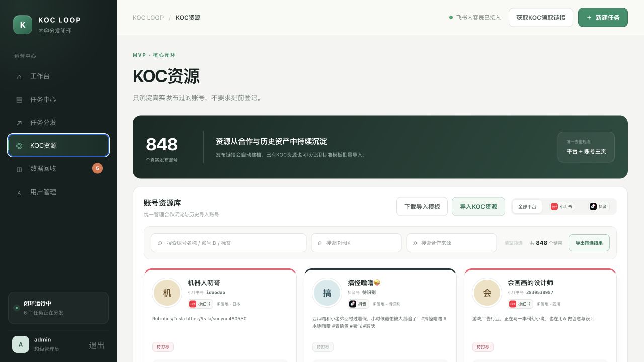Focus the account name/ID/tag search field
The image size is (644, 362).
click(229, 243)
